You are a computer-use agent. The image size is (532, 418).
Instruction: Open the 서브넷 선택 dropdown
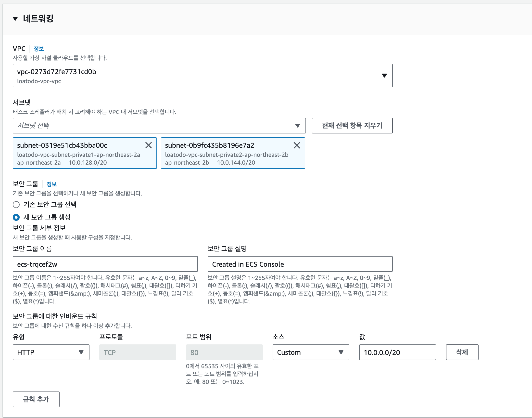(159, 126)
